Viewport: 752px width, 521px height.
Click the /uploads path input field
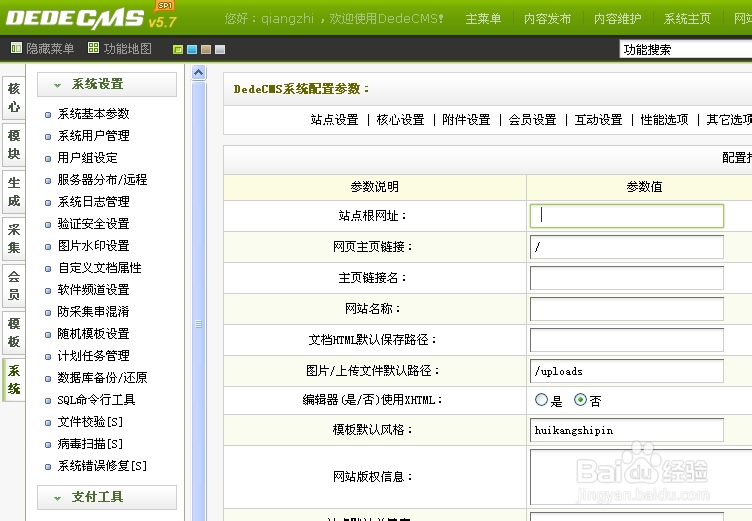point(627,371)
